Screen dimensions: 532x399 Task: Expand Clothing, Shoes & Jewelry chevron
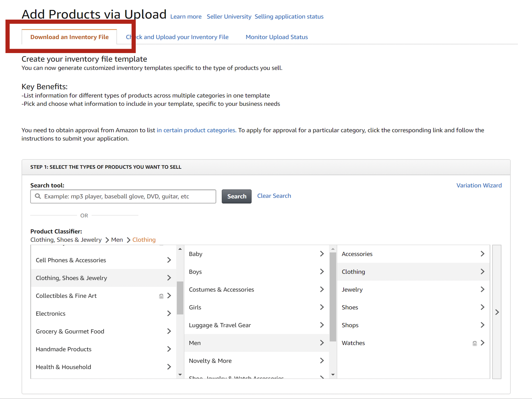tap(169, 278)
